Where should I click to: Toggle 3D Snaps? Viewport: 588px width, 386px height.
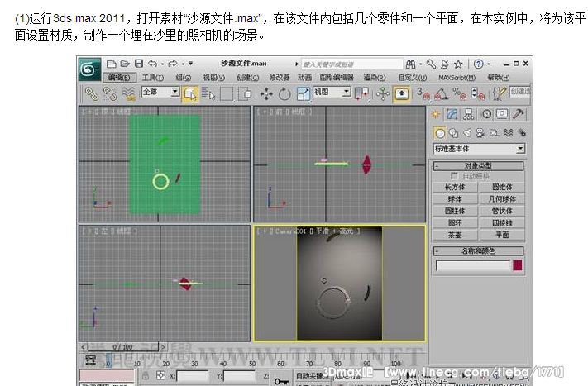(x=423, y=93)
